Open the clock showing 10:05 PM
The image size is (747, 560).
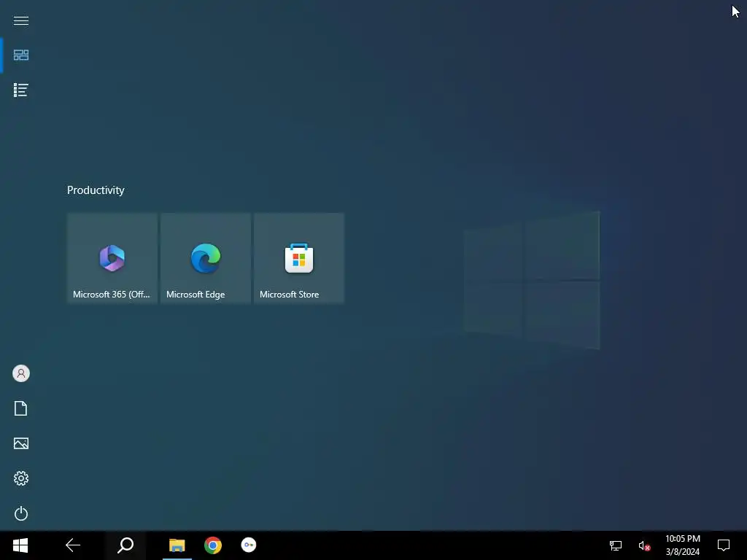[683, 545]
